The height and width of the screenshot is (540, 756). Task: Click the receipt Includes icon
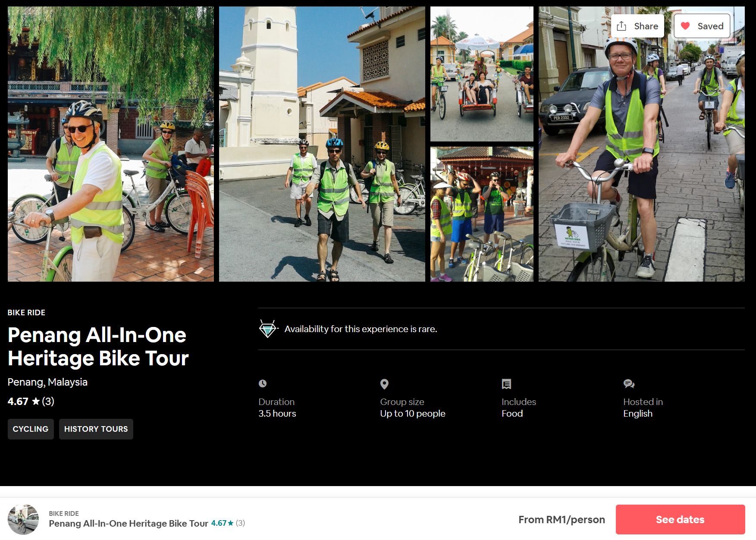pyautogui.click(x=506, y=384)
